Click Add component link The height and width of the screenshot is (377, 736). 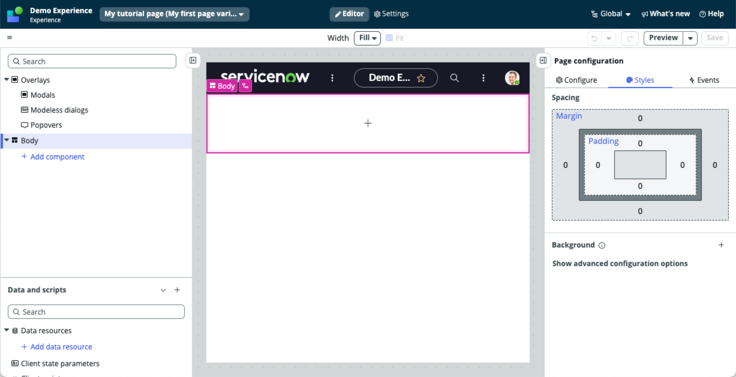pos(53,157)
